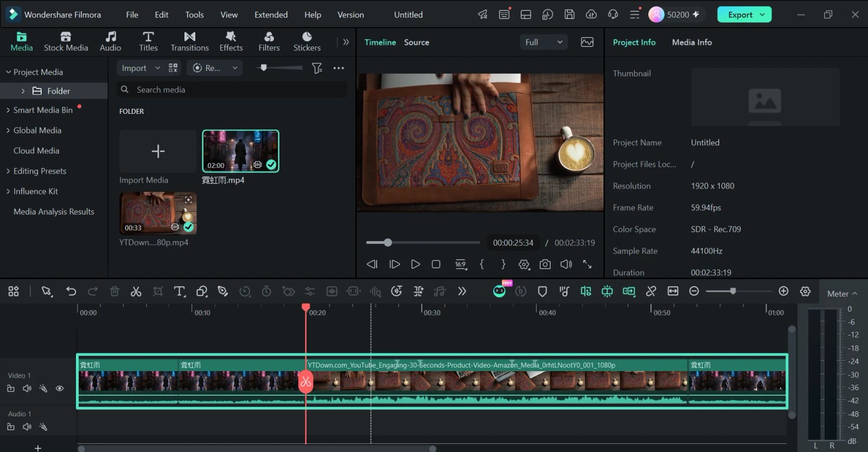Open the Filters tab
The image size is (868, 452).
(x=269, y=42)
